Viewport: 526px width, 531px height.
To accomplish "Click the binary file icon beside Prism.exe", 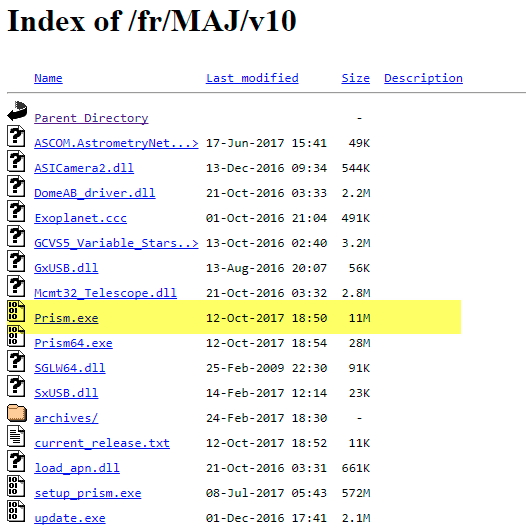I will coord(16,311).
